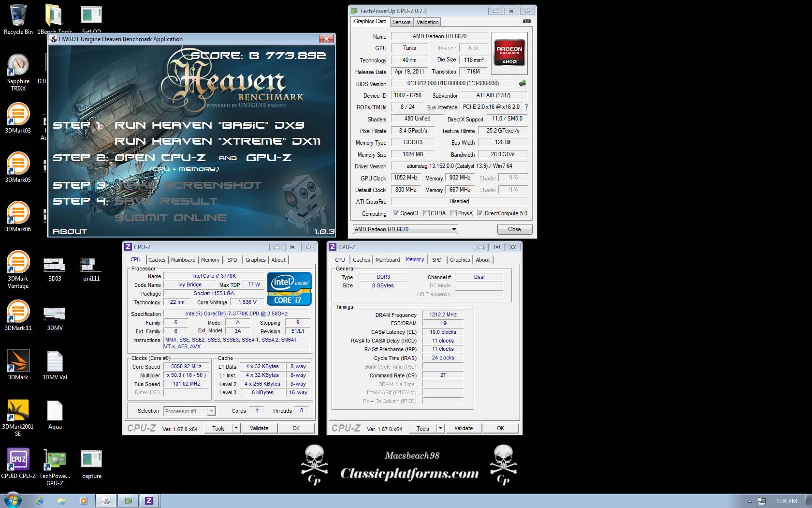Open the Aqua desktop file

pyautogui.click(x=55, y=415)
